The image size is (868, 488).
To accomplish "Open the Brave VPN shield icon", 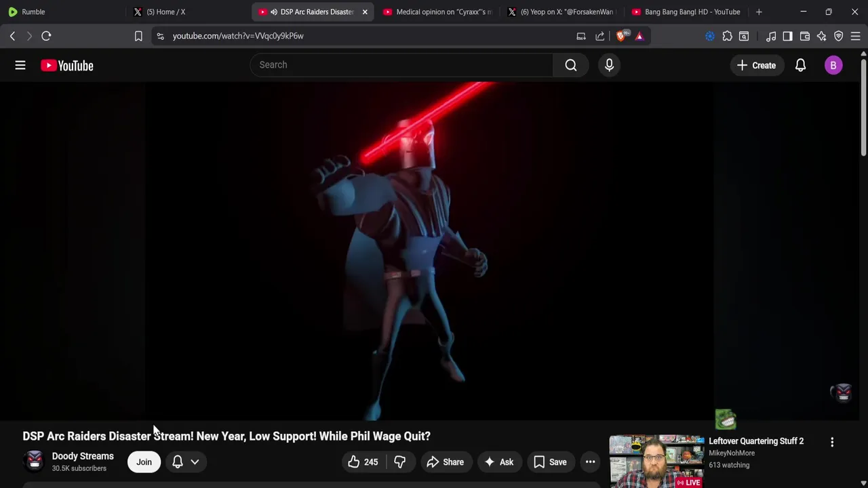I will (x=839, y=36).
